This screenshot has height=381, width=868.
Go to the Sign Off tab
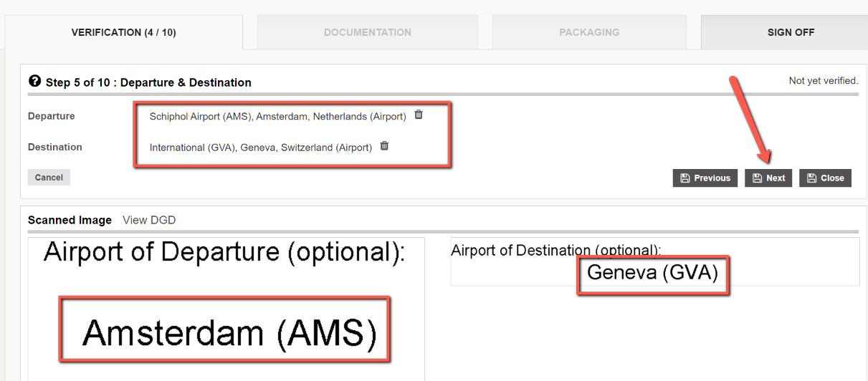click(x=791, y=32)
